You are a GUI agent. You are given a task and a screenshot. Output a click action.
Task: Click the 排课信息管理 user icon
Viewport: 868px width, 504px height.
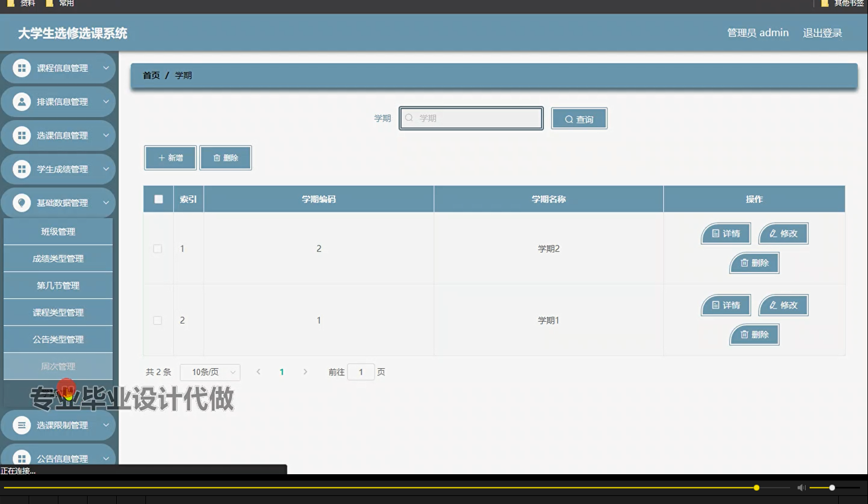[x=22, y=102]
